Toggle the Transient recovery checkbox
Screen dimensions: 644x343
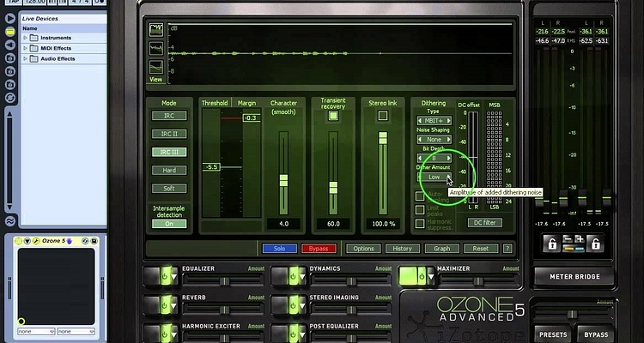[333, 116]
